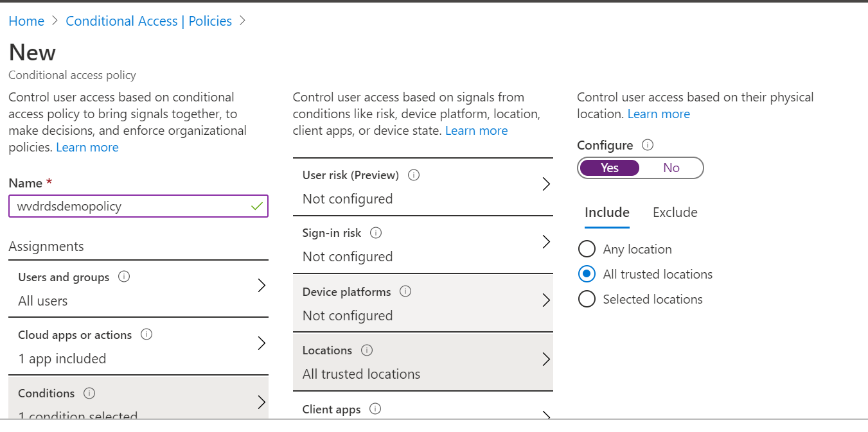Click info icon next to Users and groups
This screenshot has height=432, width=868.
(x=125, y=277)
